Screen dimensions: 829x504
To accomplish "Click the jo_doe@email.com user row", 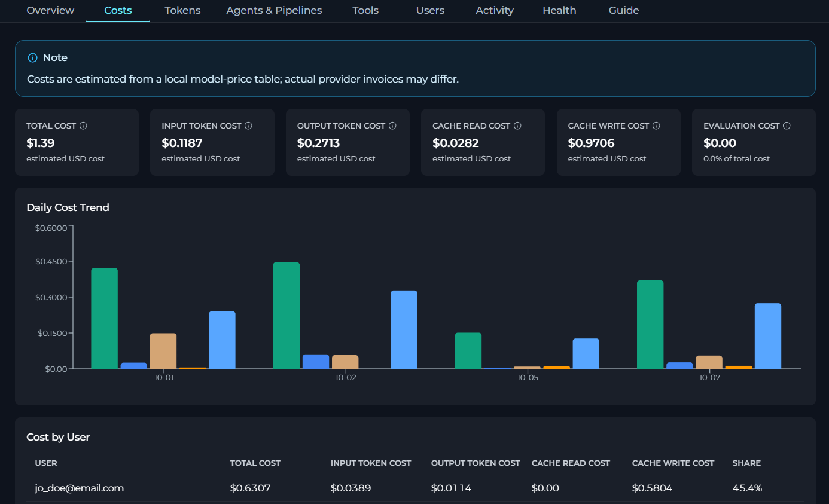I will tap(415, 488).
